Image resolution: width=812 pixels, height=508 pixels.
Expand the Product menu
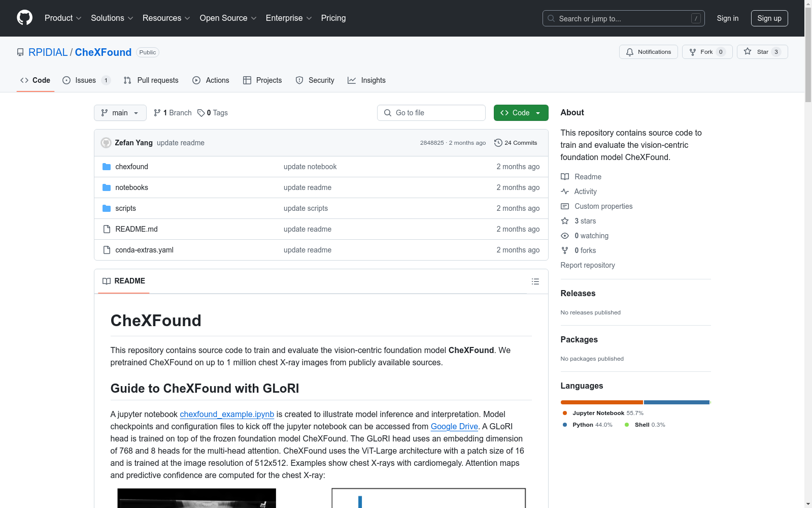[63, 18]
